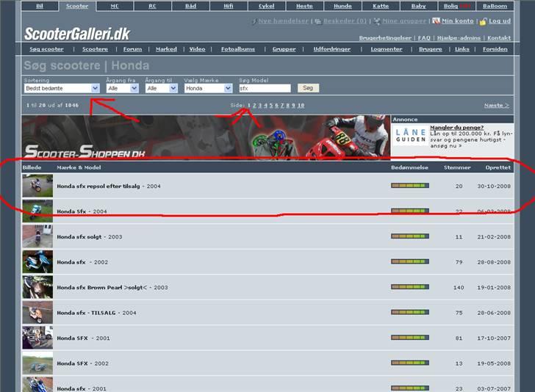This screenshot has width=535, height=392.
Task: Click the Søg Model text field
Action: (x=265, y=88)
